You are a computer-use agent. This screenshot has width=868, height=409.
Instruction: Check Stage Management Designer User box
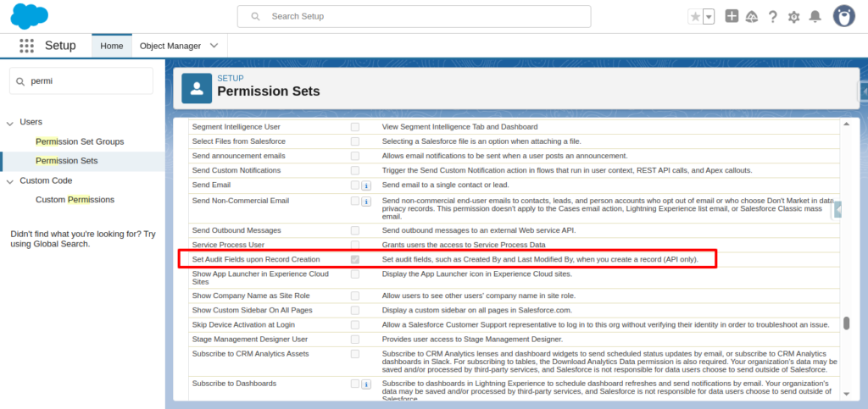point(355,339)
